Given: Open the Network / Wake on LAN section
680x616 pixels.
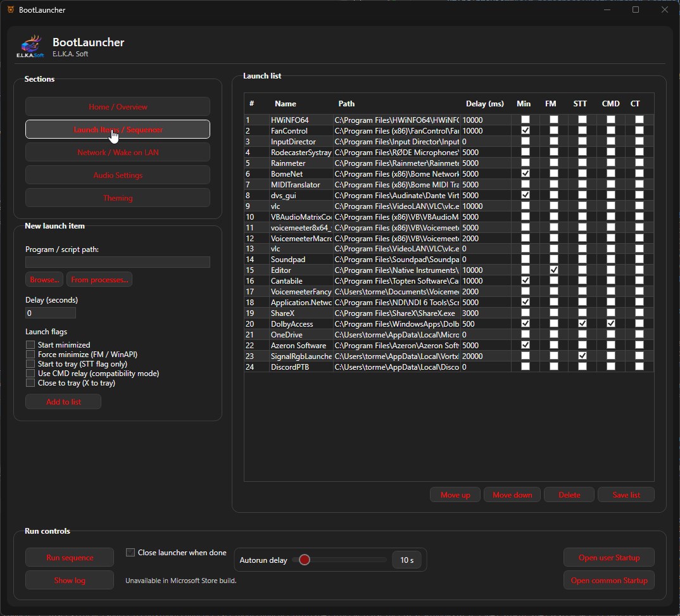Looking at the screenshot, I should 118,152.
